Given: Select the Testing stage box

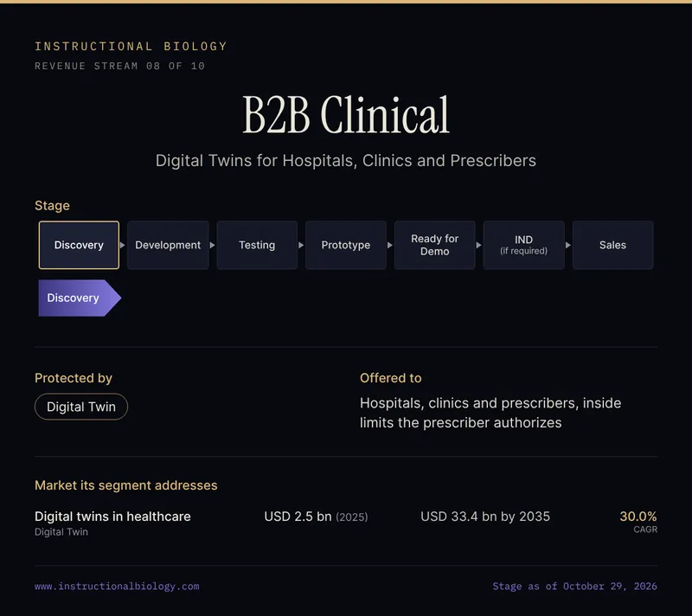Looking at the screenshot, I should tap(257, 245).
